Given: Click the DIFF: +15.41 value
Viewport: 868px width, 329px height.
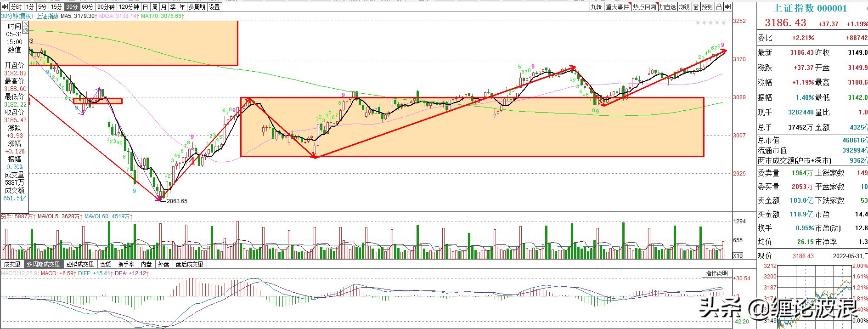Looking at the screenshot, I should [x=94, y=273].
